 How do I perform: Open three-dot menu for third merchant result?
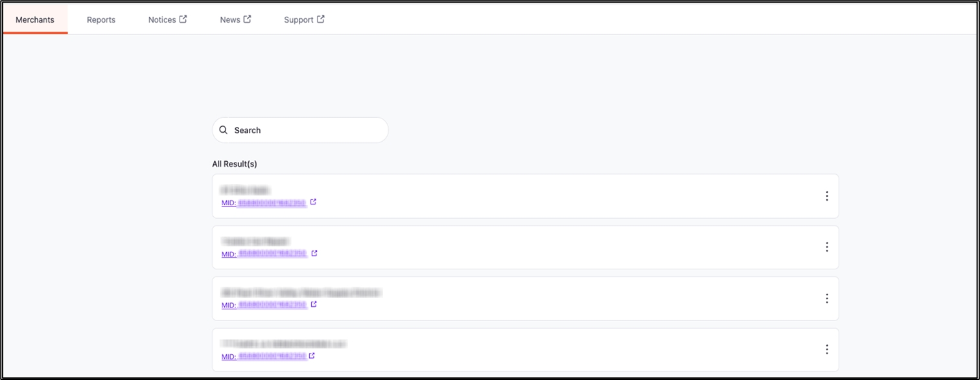pos(826,298)
